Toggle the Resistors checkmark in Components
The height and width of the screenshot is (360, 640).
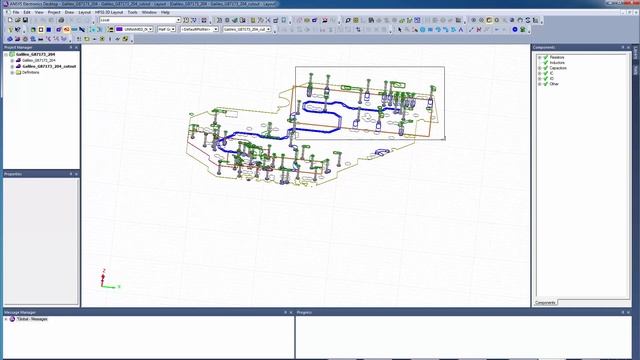(x=546, y=58)
